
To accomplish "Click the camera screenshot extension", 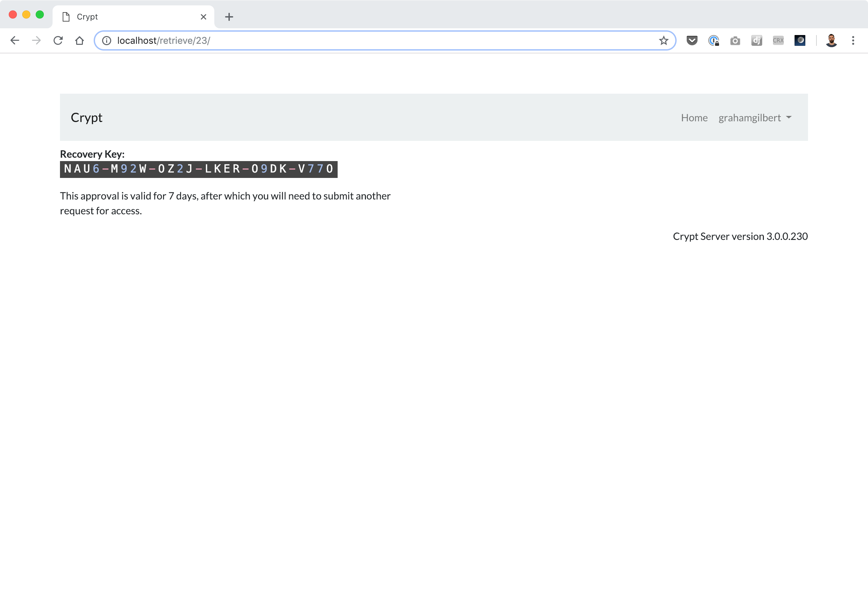I will [735, 40].
